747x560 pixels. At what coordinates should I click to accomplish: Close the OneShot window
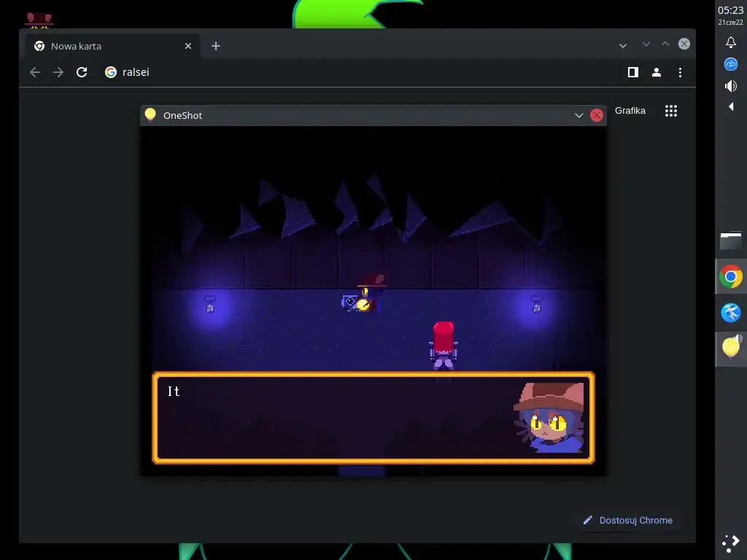tap(597, 116)
